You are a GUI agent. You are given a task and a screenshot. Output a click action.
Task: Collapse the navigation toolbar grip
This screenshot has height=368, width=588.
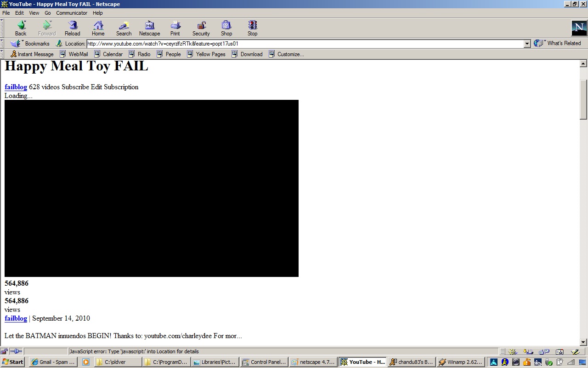pyautogui.click(x=2, y=28)
